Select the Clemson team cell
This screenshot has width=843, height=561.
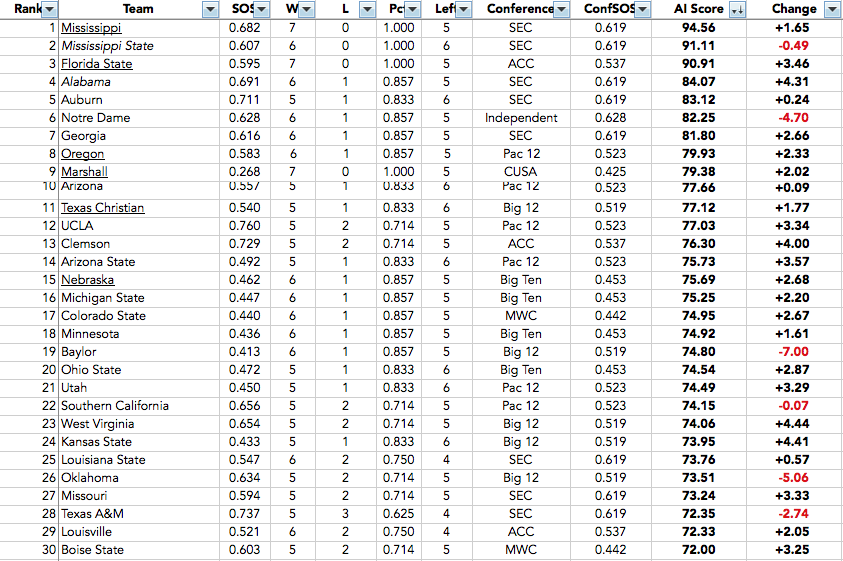click(139, 244)
